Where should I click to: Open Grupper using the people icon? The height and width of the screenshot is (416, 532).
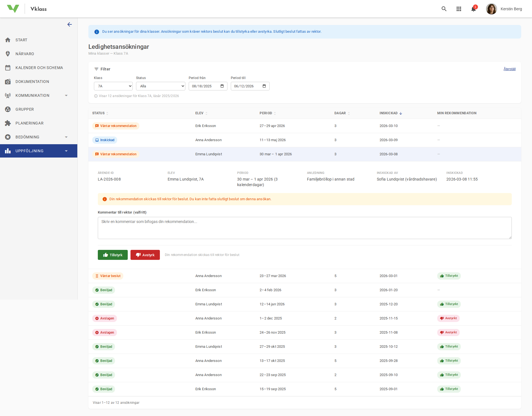[x=8, y=109]
